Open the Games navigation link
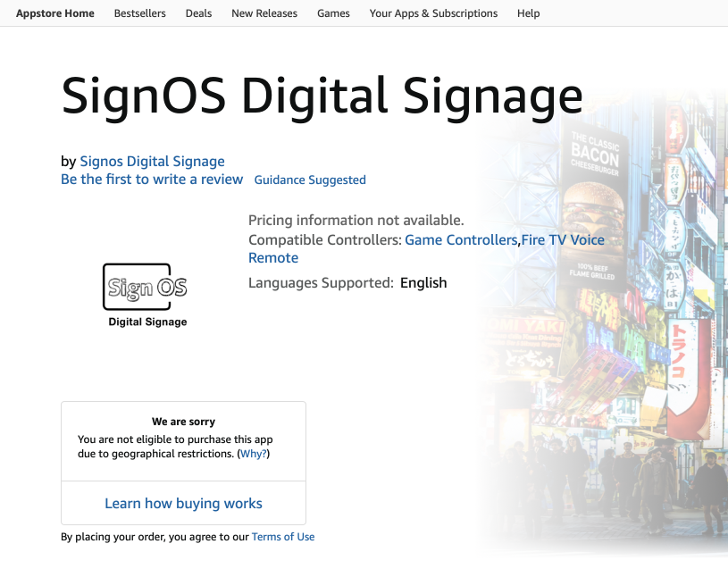Image resolution: width=728 pixels, height=569 pixels. [333, 13]
